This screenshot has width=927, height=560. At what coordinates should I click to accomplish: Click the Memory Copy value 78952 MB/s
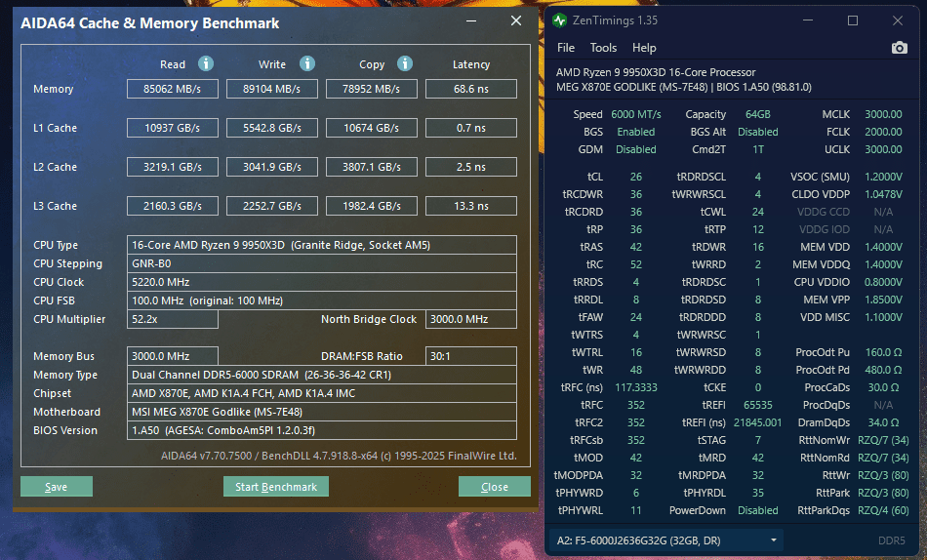[x=371, y=89]
